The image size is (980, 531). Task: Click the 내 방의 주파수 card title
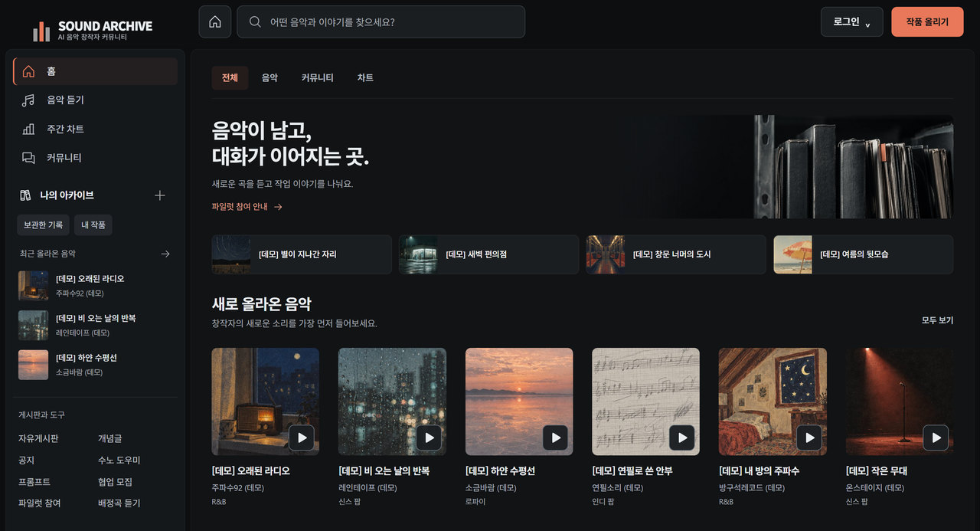(759, 471)
